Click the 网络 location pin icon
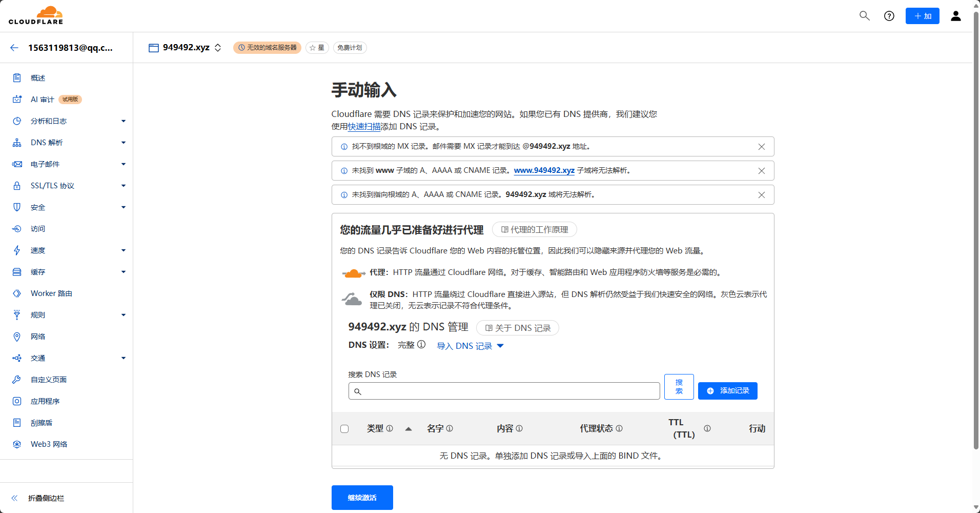Screen dimensions: 980x513 (17, 337)
